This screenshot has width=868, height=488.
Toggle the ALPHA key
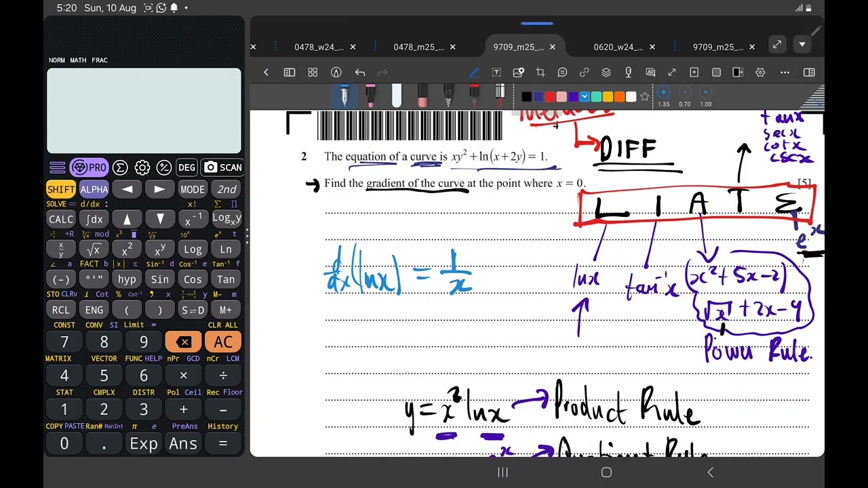(x=94, y=189)
